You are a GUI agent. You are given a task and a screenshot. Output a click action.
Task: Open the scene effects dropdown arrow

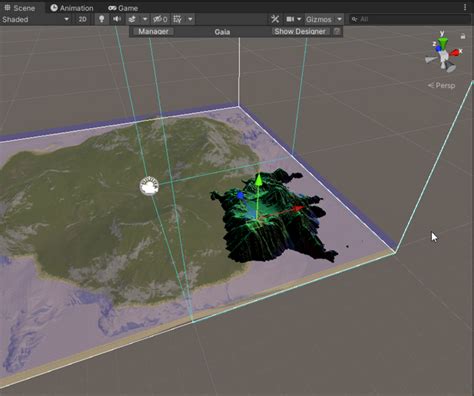pos(145,19)
